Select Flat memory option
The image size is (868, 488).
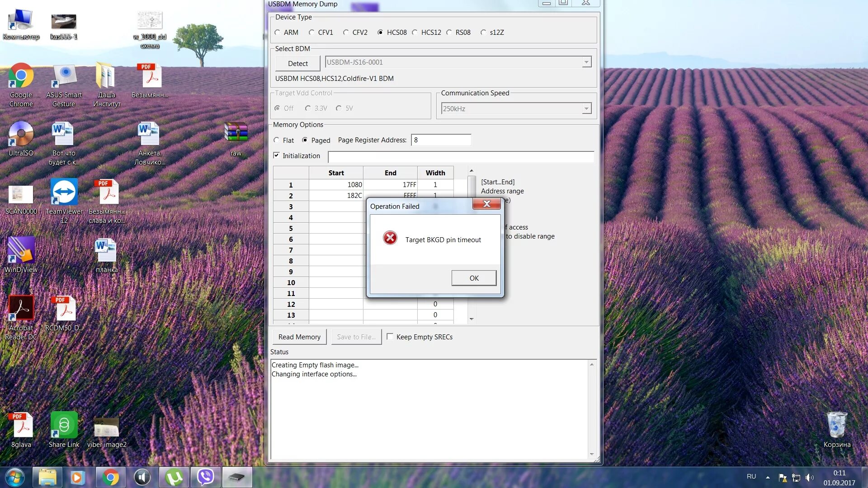[277, 141]
